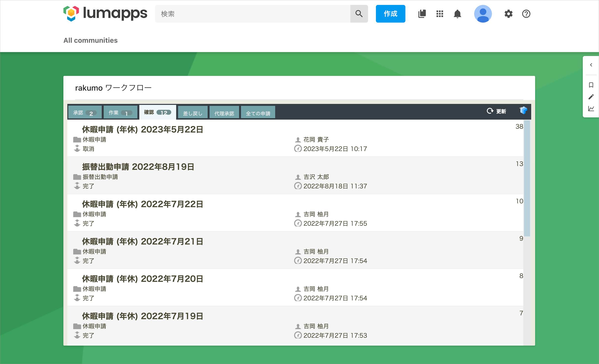The image size is (599, 364).
Task: Click the timestamp 2022年8月18日 11:37
Action: [x=335, y=186]
